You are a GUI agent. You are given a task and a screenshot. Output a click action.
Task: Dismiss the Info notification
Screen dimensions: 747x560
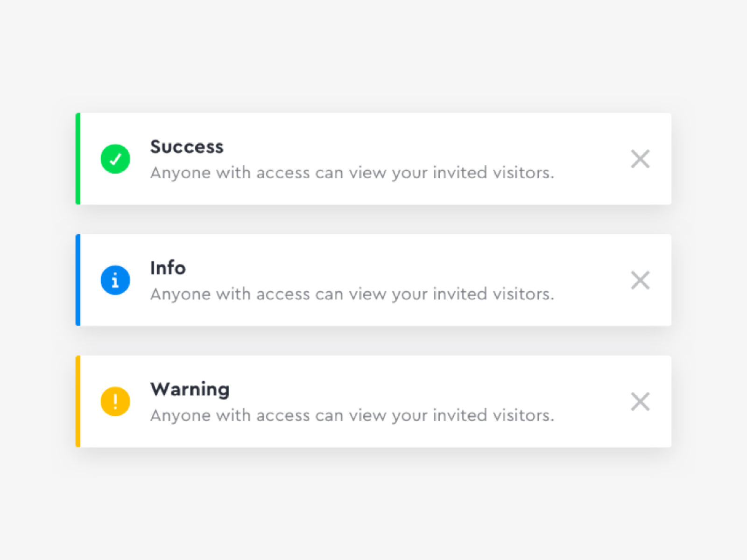click(x=640, y=280)
